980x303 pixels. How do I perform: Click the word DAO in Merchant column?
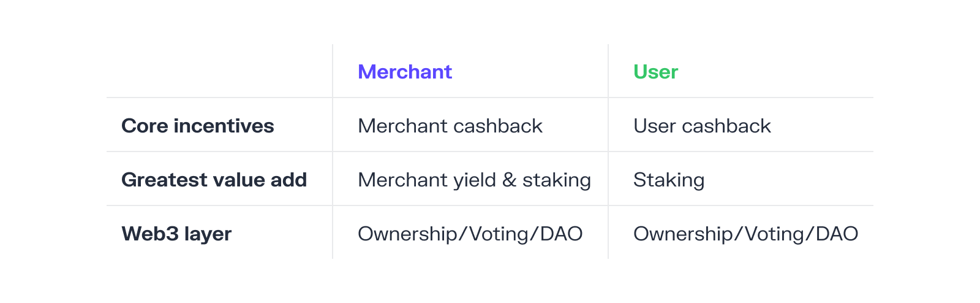click(562, 234)
